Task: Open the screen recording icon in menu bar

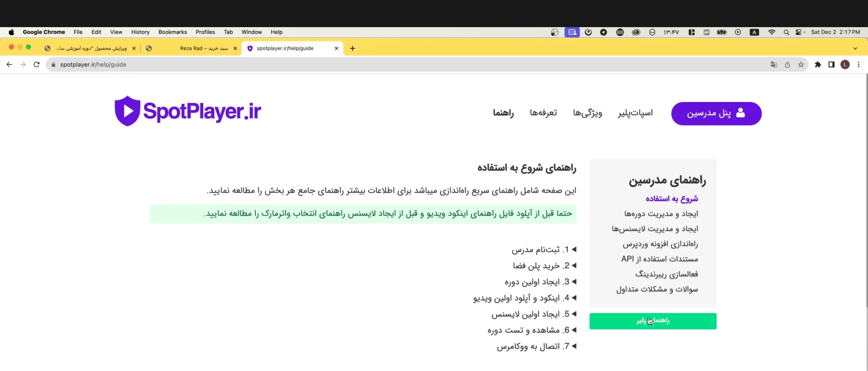Action: point(572,32)
